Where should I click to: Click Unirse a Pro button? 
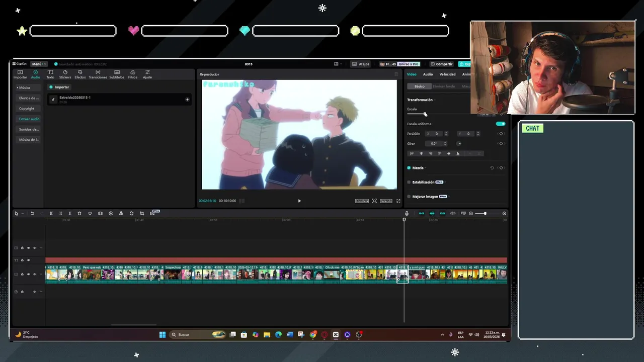(409, 64)
